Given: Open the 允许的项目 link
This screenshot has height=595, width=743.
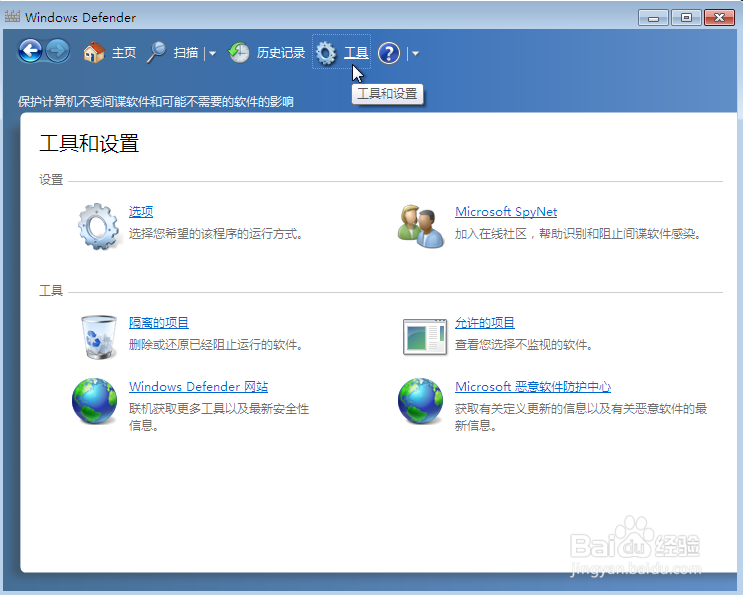Looking at the screenshot, I should tap(485, 323).
